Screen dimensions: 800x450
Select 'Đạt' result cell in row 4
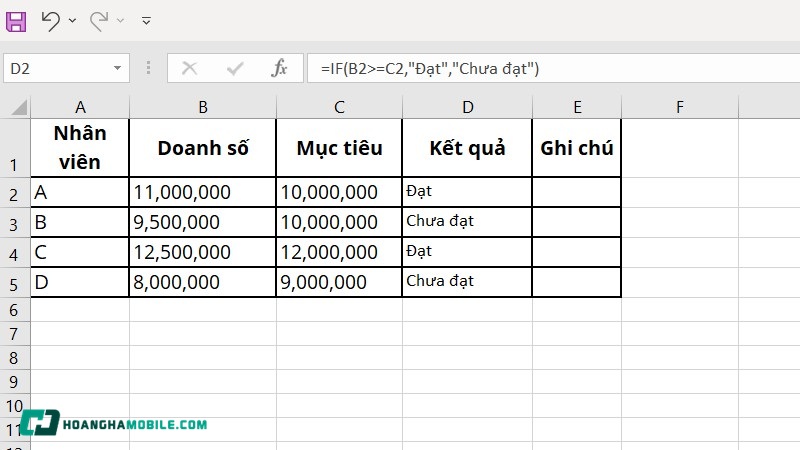[x=467, y=253]
